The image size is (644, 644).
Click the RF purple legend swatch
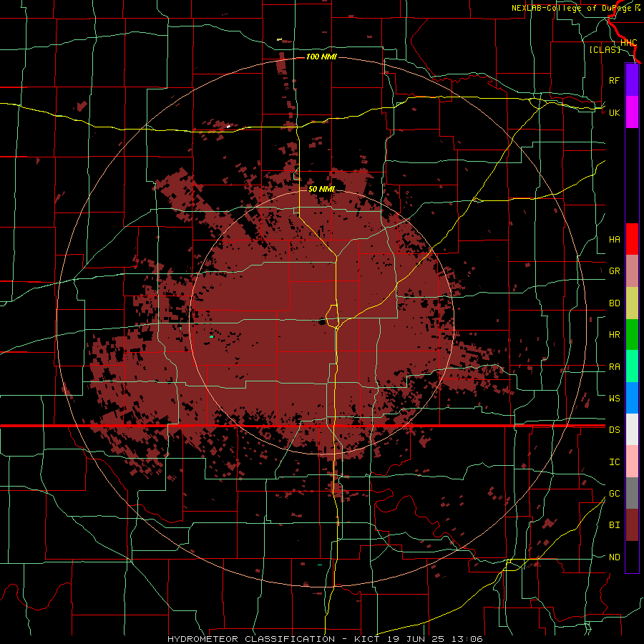[632, 80]
